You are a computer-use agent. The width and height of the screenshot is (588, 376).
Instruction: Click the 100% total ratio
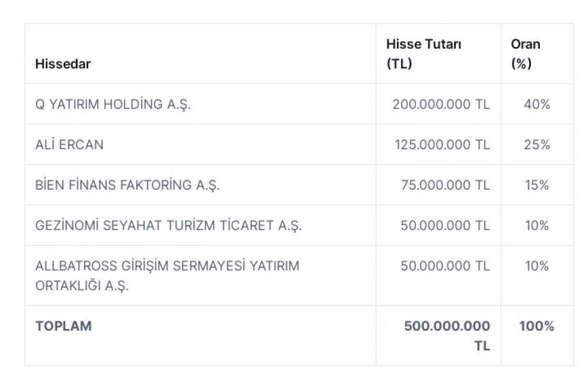click(x=536, y=326)
